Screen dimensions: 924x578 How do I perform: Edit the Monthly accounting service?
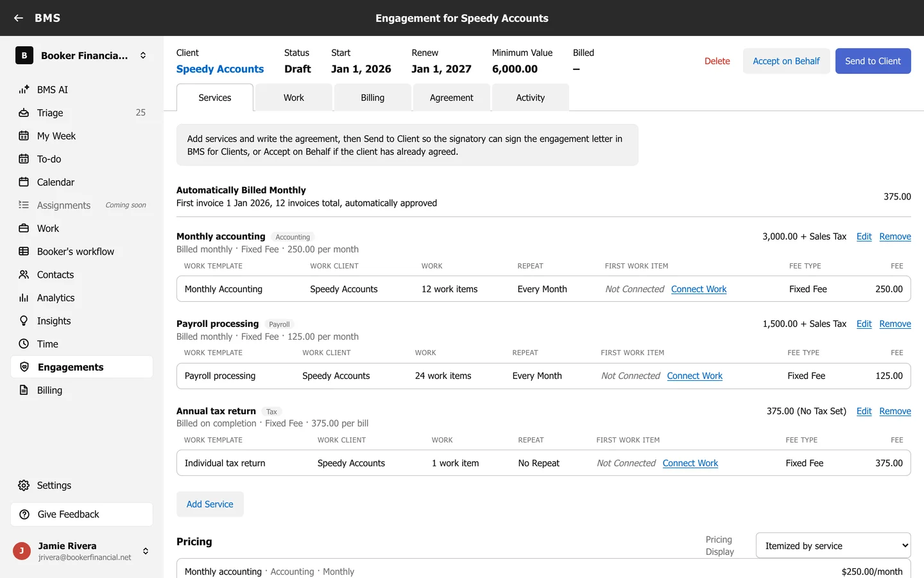[x=864, y=237]
